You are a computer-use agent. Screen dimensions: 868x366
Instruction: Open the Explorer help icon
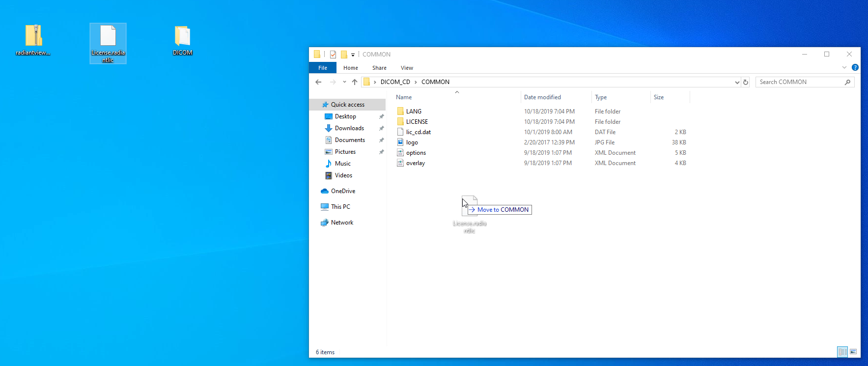pos(855,67)
